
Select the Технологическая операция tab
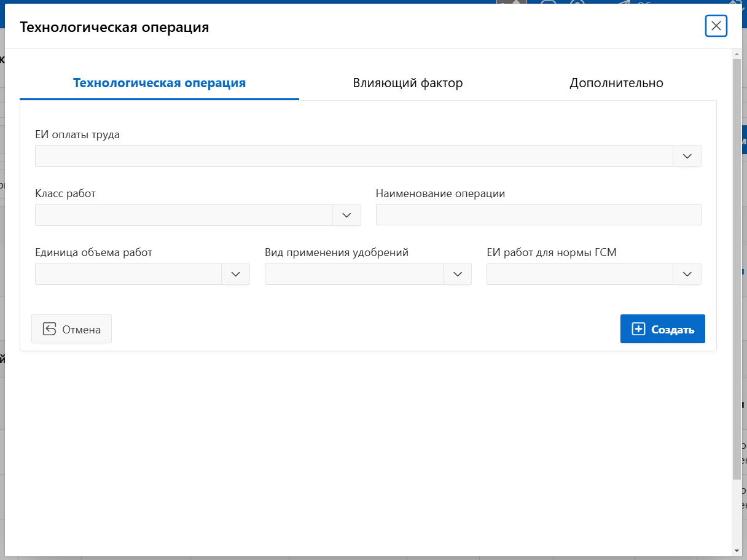pyautogui.click(x=159, y=83)
